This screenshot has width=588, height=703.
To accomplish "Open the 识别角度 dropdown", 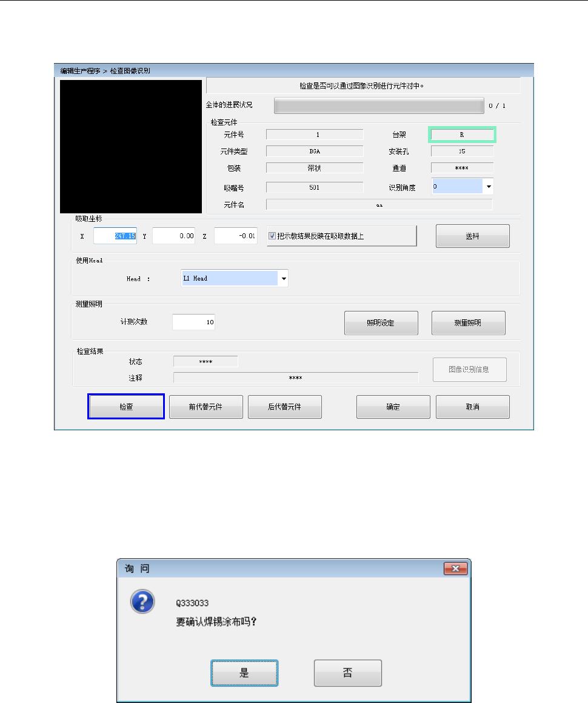I will (489, 187).
